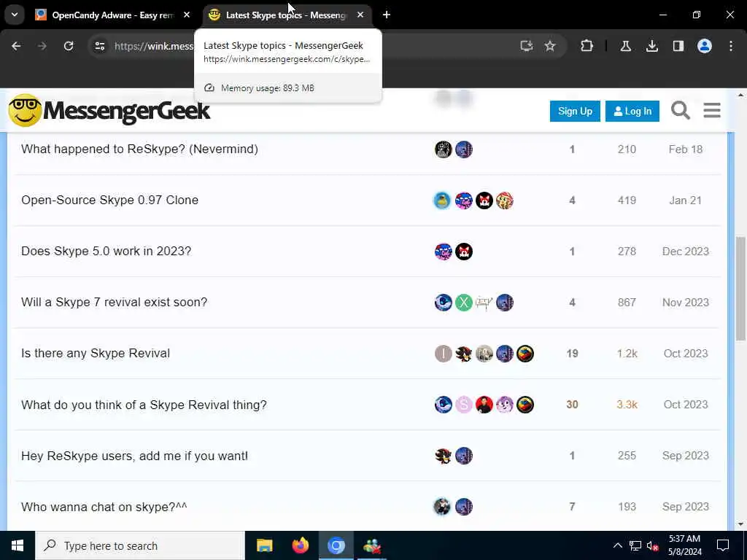This screenshot has height=560, width=747.
Task: Click pink S avatar on Skype Revival thing row
Action: 463,405
